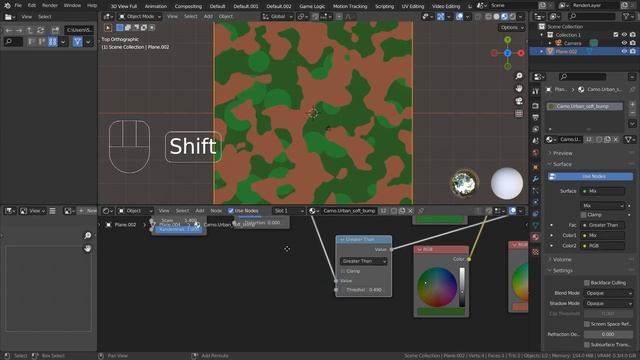Open the Blend Mode Opaque dropdown

click(x=608, y=293)
